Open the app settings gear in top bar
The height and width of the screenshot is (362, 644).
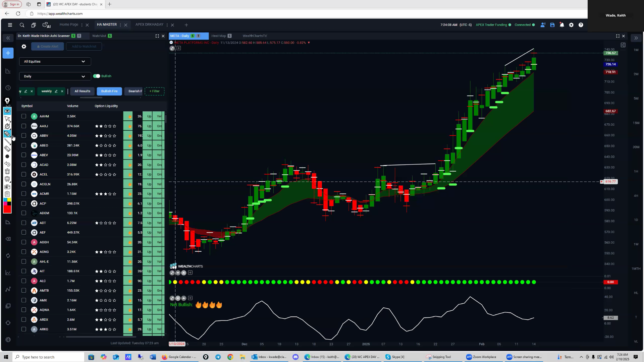click(x=571, y=25)
